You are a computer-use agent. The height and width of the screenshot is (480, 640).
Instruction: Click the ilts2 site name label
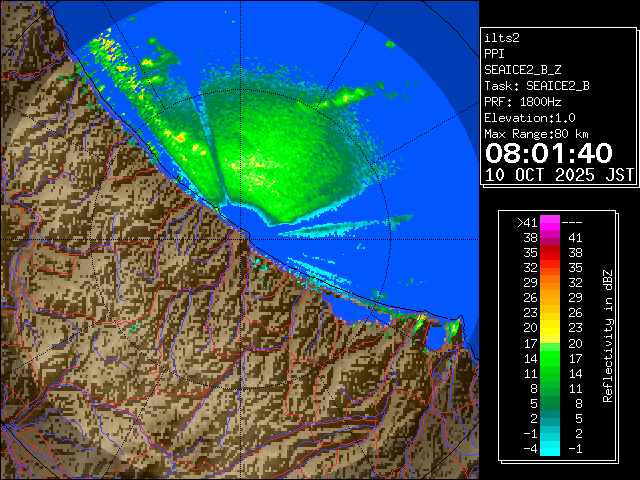[500, 37]
